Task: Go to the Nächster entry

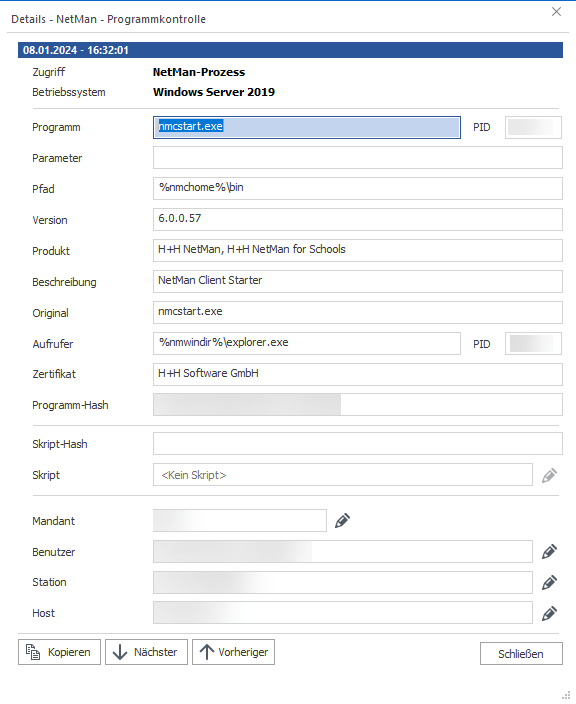Action: point(146,652)
